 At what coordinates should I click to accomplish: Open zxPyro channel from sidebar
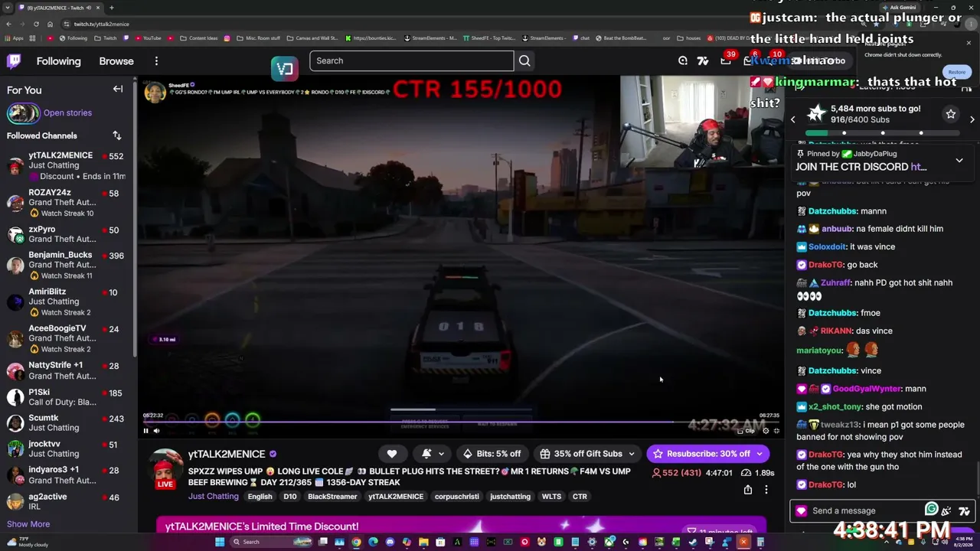pyautogui.click(x=67, y=234)
